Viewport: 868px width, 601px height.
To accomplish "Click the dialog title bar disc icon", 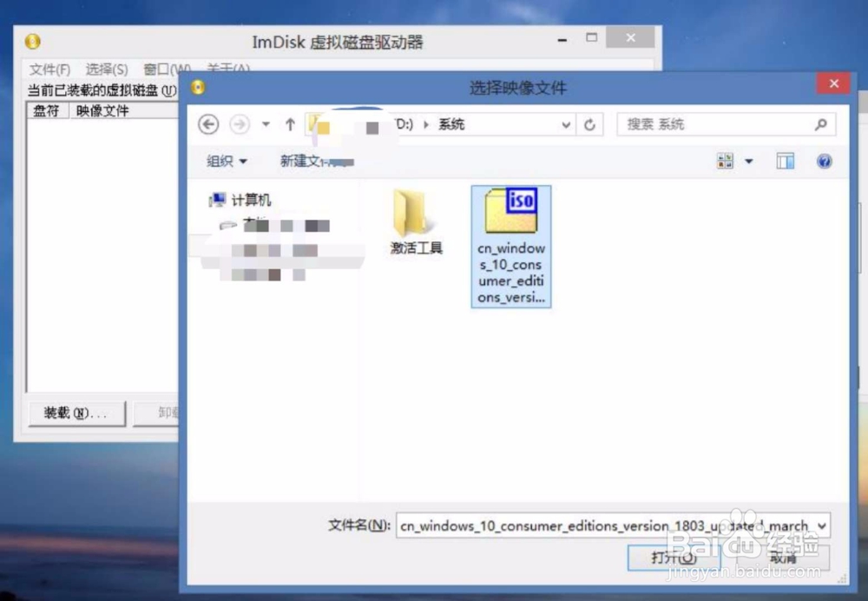I will tap(198, 87).
